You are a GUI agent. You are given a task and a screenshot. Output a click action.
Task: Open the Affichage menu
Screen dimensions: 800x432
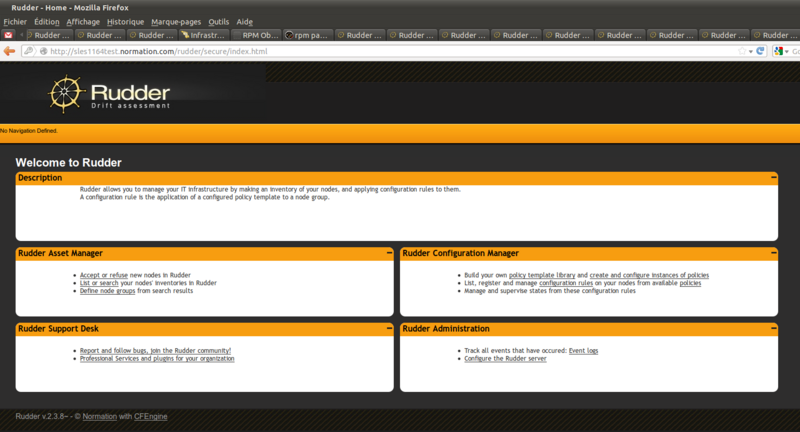click(x=83, y=22)
